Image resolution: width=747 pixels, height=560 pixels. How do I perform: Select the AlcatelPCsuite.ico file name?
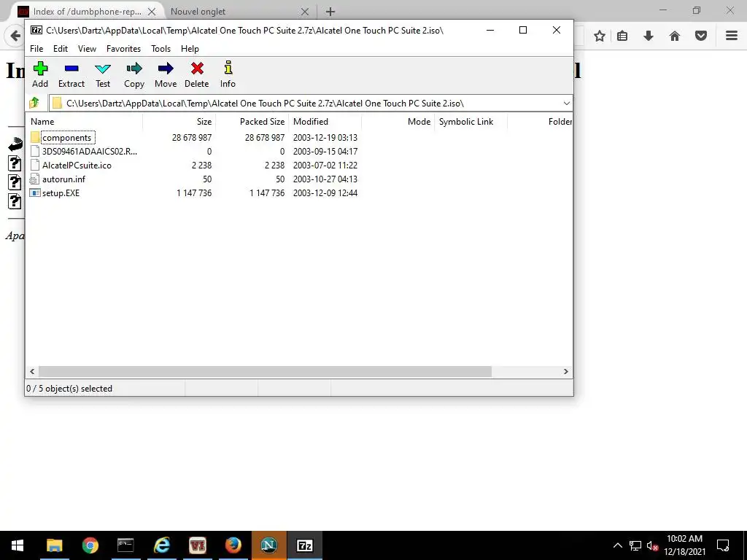[x=77, y=166]
